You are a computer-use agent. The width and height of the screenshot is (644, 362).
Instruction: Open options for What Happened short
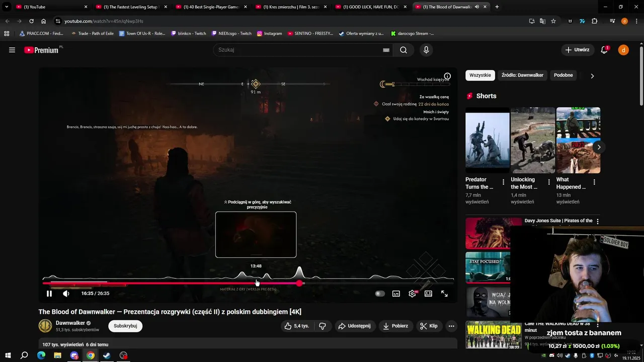594,182
